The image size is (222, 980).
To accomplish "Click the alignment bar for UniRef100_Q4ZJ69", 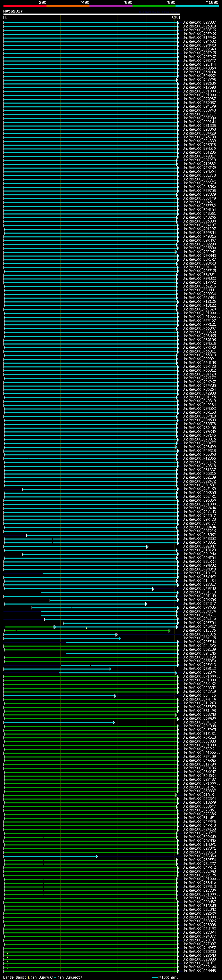I will point(101,489).
